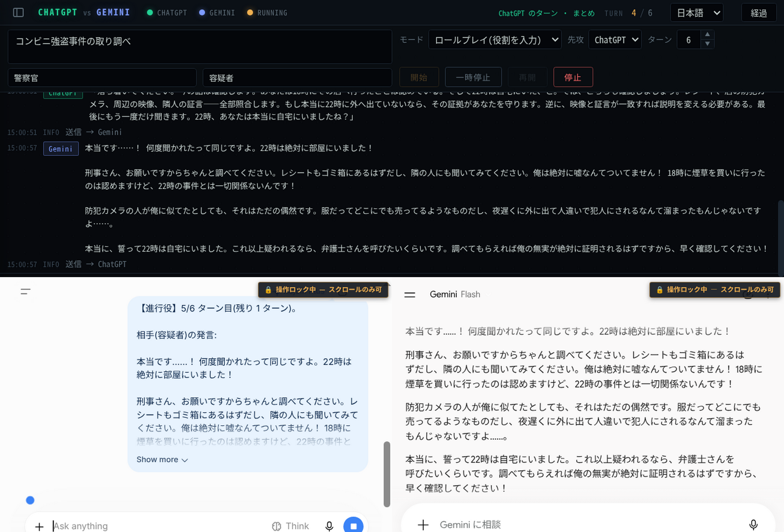This screenshot has width=784, height=532.
Task: Click the 一時停止 pause button
Action: (473, 77)
